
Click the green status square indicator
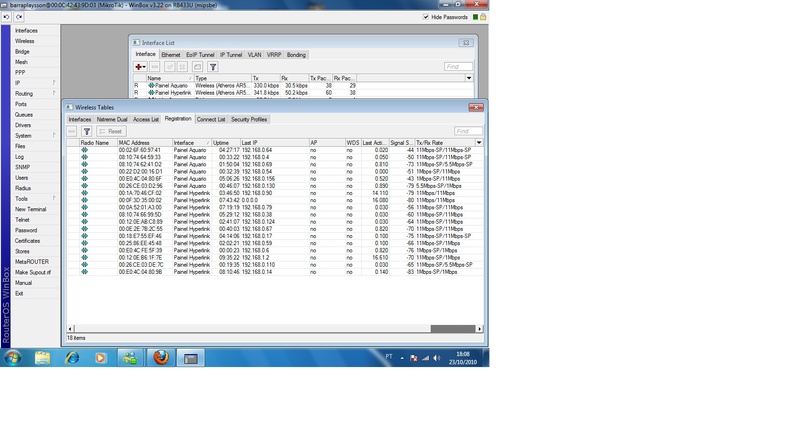click(x=476, y=17)
